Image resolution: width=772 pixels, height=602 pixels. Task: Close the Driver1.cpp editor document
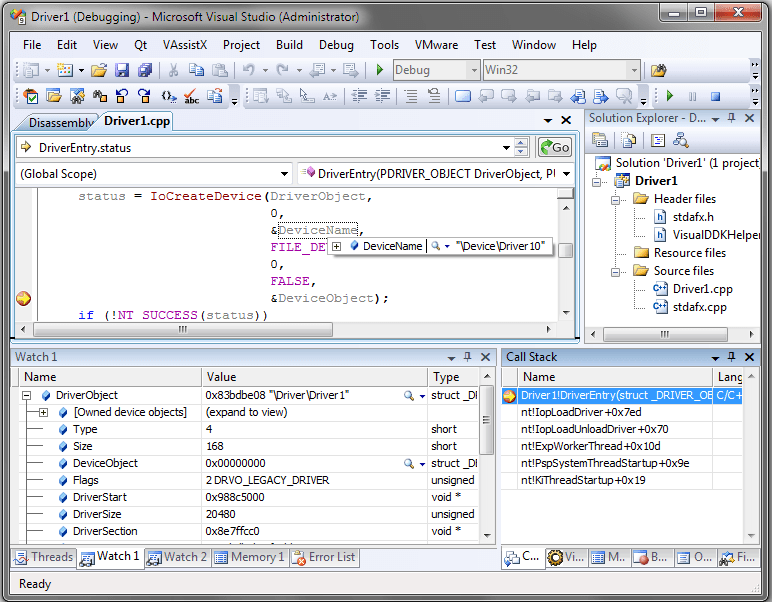[566, 120]
